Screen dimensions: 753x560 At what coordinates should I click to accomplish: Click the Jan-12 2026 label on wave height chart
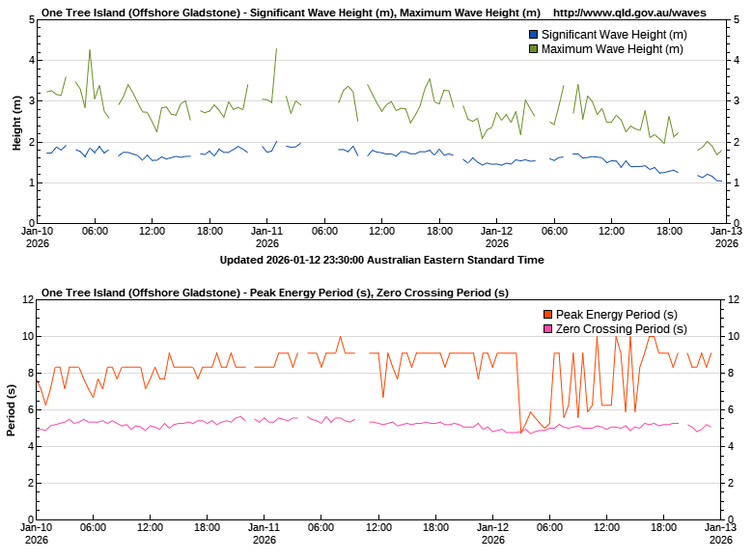pos(496,238)
